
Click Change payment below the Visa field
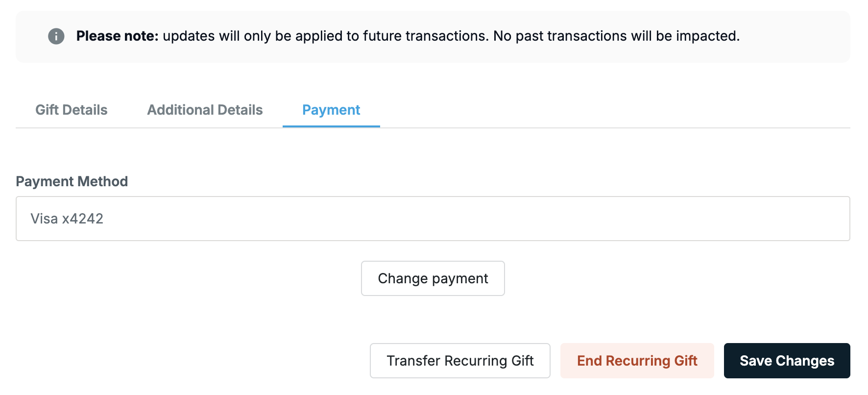point(433,278)
